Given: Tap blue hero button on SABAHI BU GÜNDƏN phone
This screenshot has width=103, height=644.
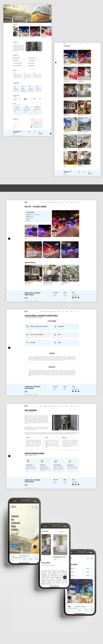Looking at the screenshot, I should 15,545.
